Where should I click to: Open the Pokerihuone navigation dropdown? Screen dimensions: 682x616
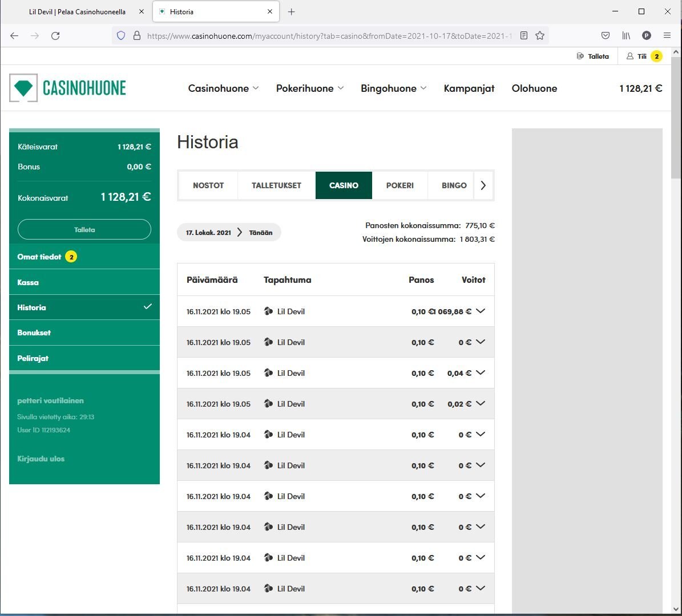[x=310, y=88]
